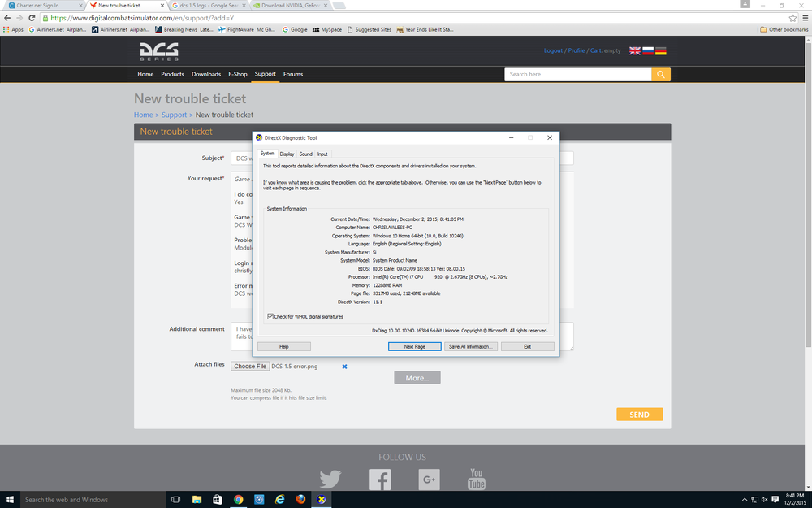
Task: Open the Forums menu item
Action: [293, 74]
